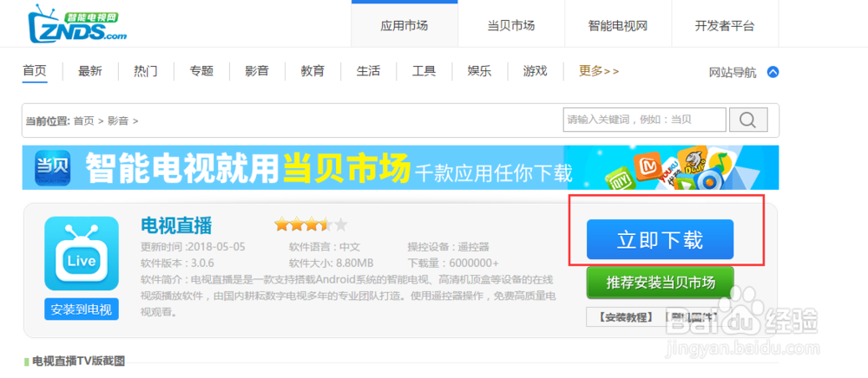The height and width of the screenshot is (378, 868).
Task: Open the 热门 category
Action: click(146, 71)
